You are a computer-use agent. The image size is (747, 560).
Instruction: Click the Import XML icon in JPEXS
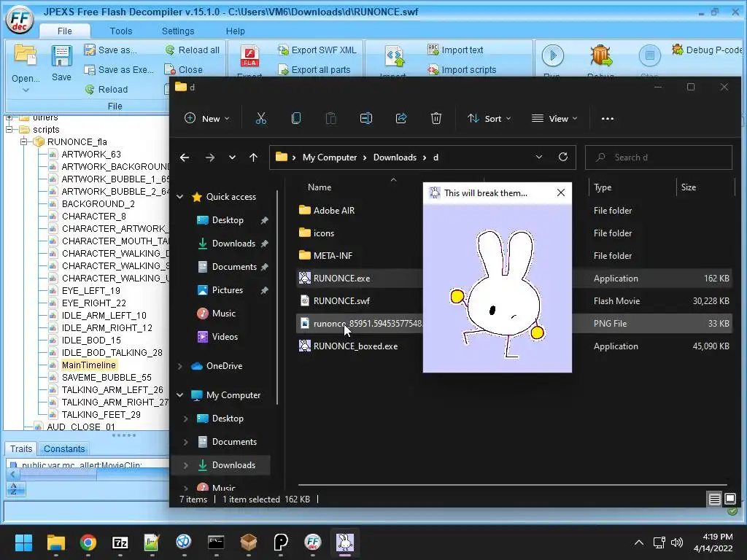[x=395, y=57]
